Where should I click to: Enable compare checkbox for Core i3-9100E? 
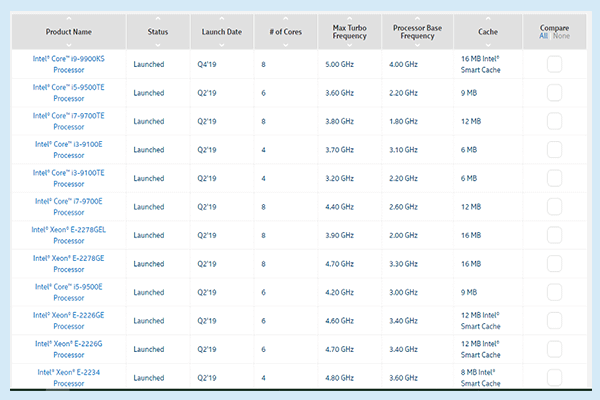554,150
